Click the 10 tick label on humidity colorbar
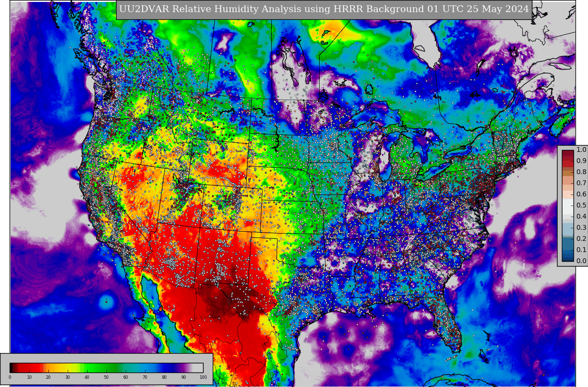Viewport: 588px width, 387px height. point(29,377)
